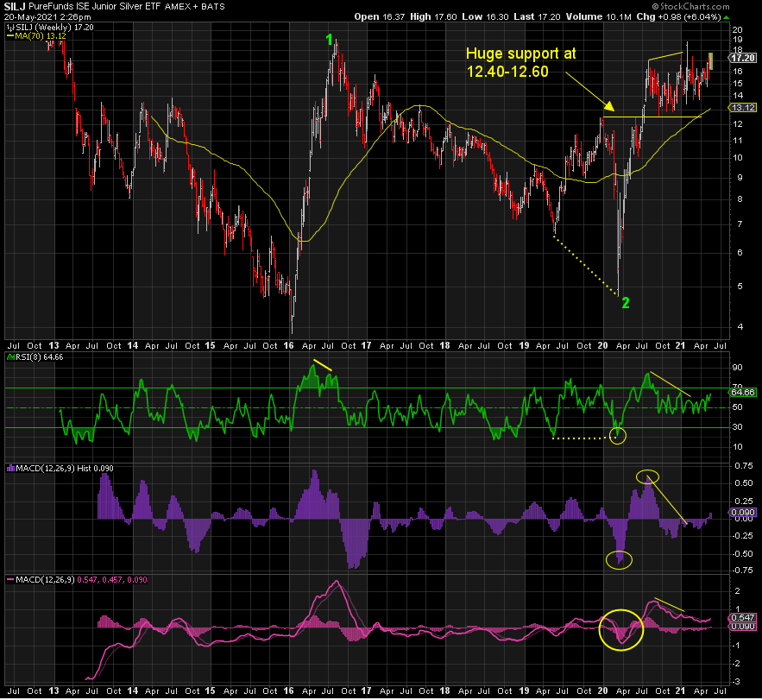Click year label 13 under the price panel

pyautogui.click(x=54, y=345)
